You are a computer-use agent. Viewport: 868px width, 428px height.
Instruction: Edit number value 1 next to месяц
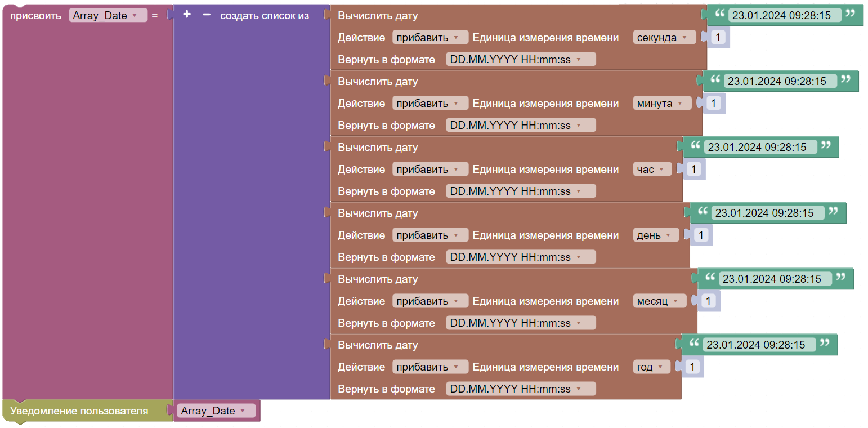(709, 301)
